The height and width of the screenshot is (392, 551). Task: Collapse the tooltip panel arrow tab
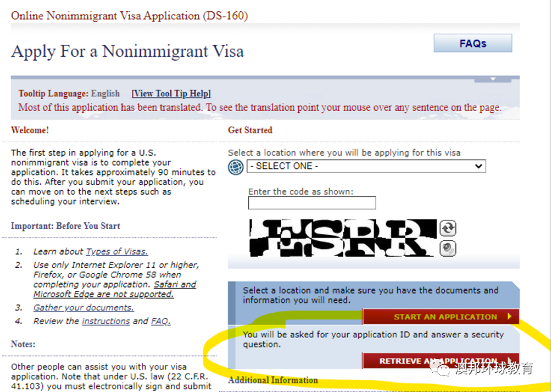[493, 79]
